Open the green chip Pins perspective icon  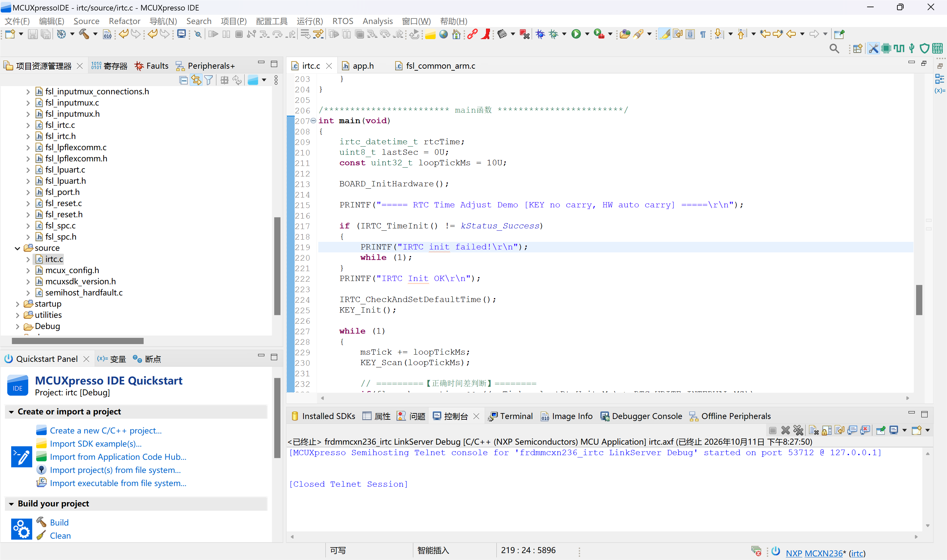click(886, 48)
